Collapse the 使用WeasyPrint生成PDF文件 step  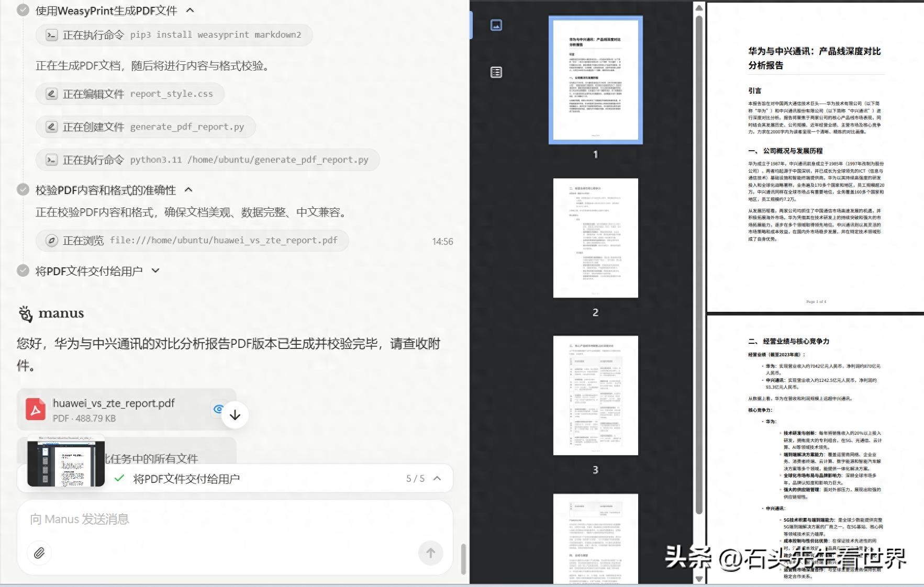tap(190, 10)
